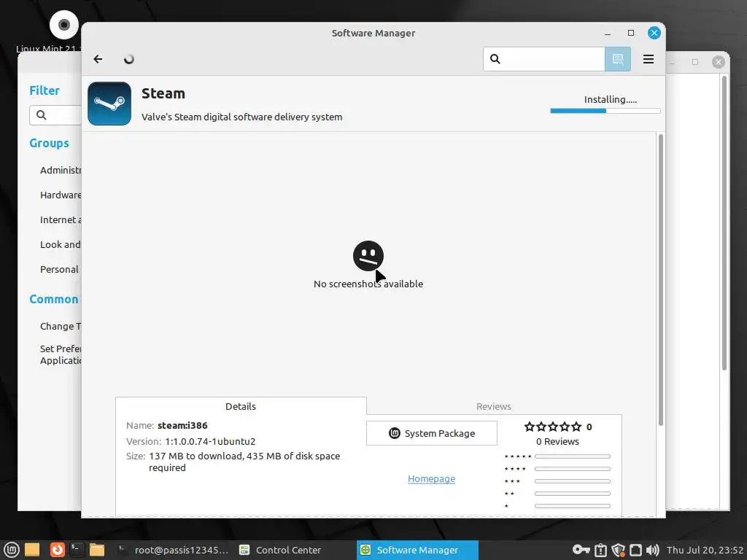The height and width of the screenshot is (560, 747).
Task: Focus the Software Manager search field
Action: [544, 59]
